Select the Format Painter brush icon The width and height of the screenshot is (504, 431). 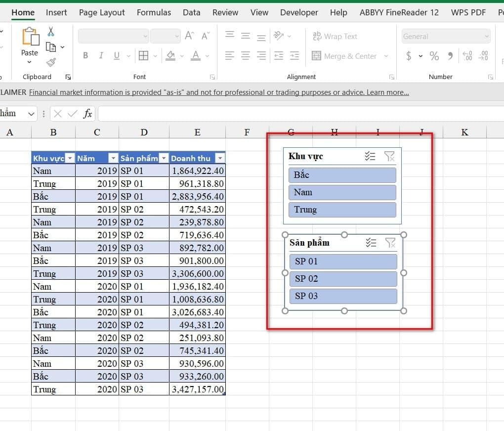(x=51, y=62)
